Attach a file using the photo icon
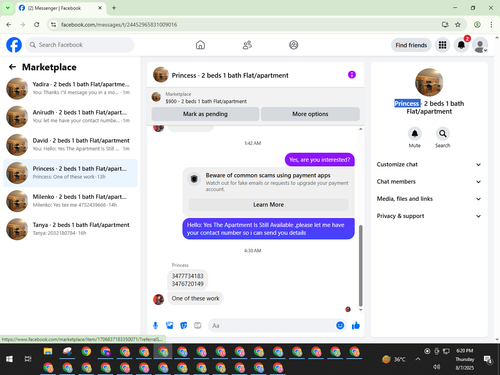Viewport: 500px width, 375px height. click(170, 325)
